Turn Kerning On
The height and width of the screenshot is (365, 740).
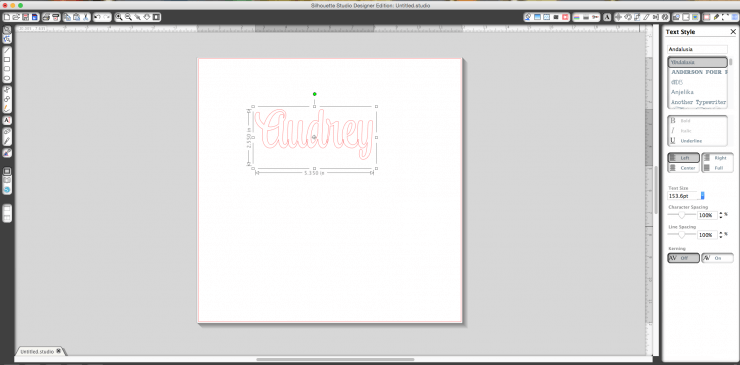pos(717,258)
